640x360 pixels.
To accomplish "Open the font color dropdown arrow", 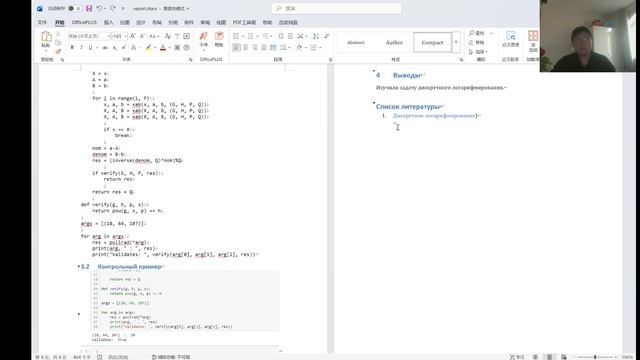I will [x=169, y=48].
